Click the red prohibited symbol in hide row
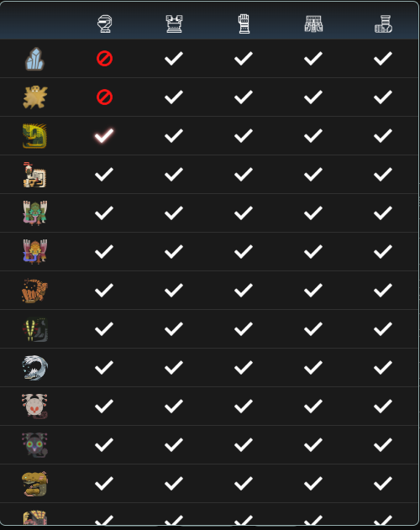This screenshot has width=420, height=530. pyautogui.click(x=104, y=97)
